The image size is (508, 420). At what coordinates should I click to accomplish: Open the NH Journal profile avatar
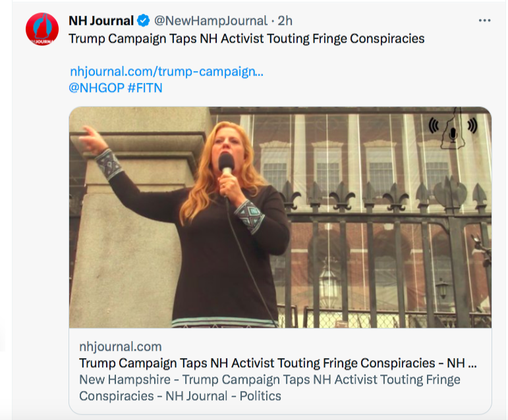(42, 29)
